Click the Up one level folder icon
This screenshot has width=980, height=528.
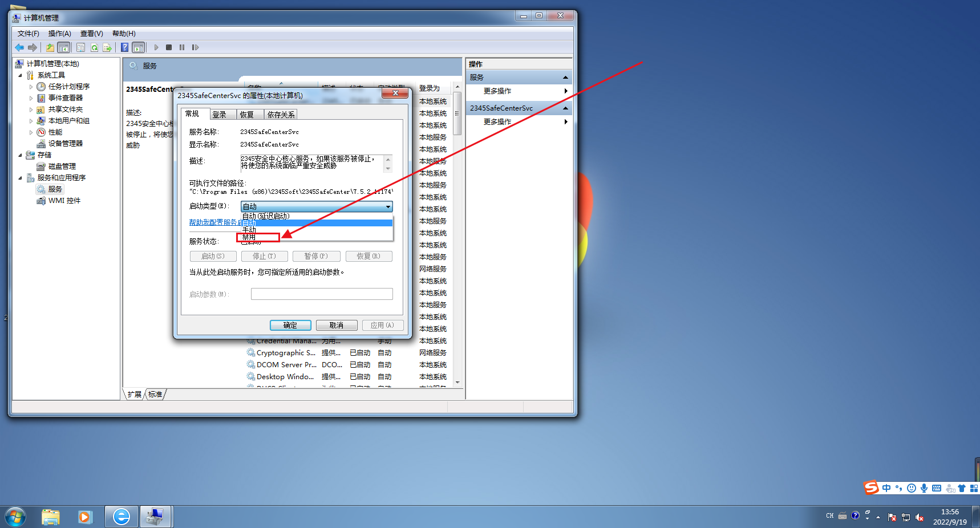click(x=50, y=47)
